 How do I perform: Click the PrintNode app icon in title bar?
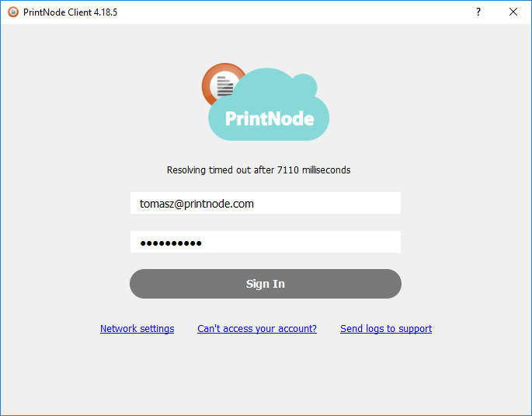[x=13, y=12]
